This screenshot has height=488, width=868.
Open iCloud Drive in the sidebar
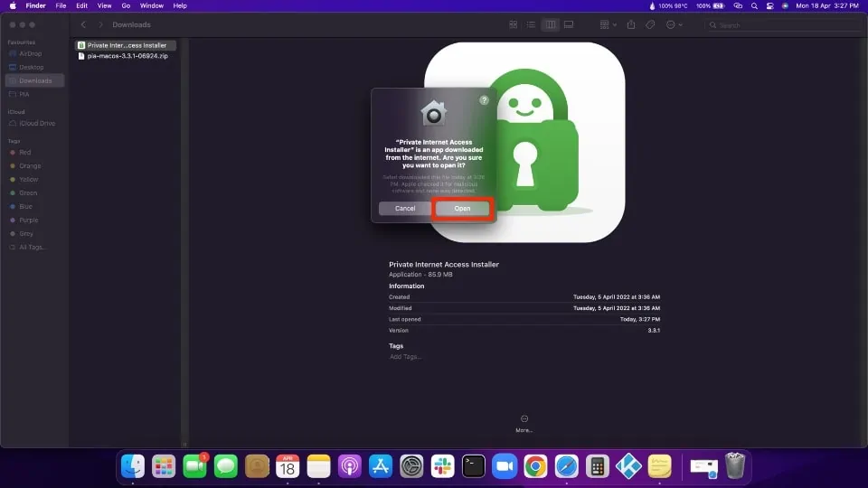(34, 124)
